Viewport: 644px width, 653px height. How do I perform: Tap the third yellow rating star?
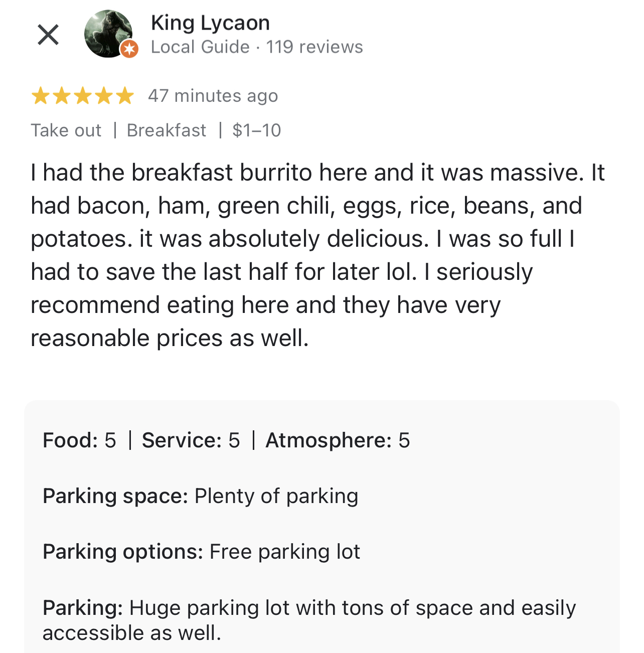pyautogui.click(x=82, y=95)
